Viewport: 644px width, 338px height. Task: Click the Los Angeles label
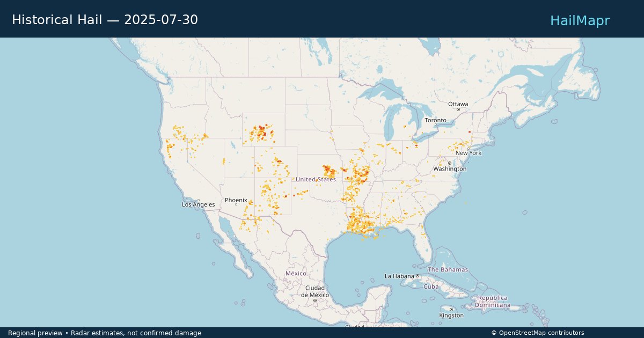click(x=198, y=204)
